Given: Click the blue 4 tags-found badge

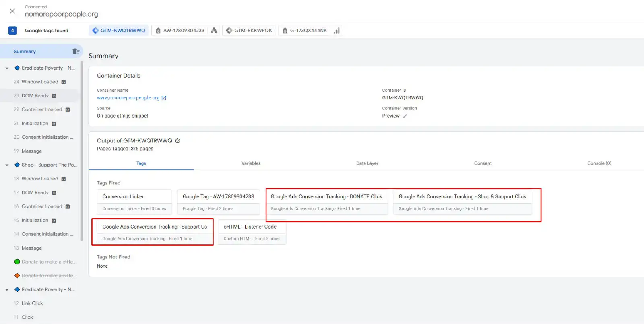Looking at the screenshot, I should point(12,31).
